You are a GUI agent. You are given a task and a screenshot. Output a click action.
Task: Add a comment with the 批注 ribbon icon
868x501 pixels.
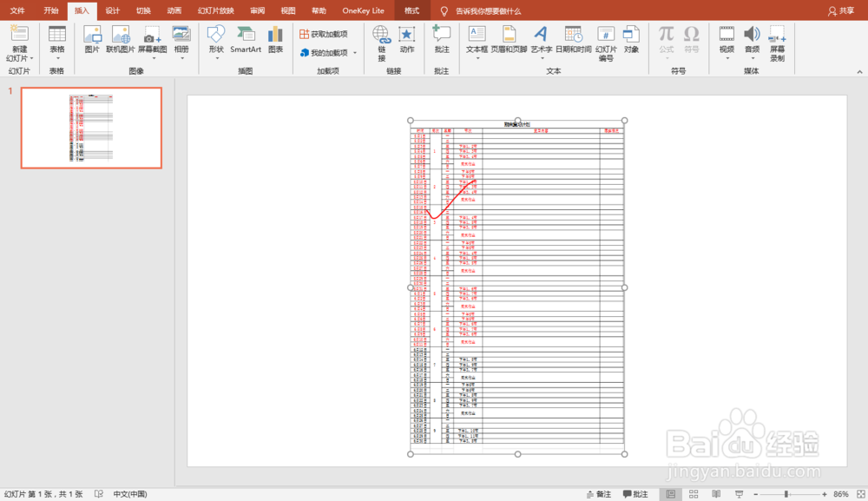441,35
